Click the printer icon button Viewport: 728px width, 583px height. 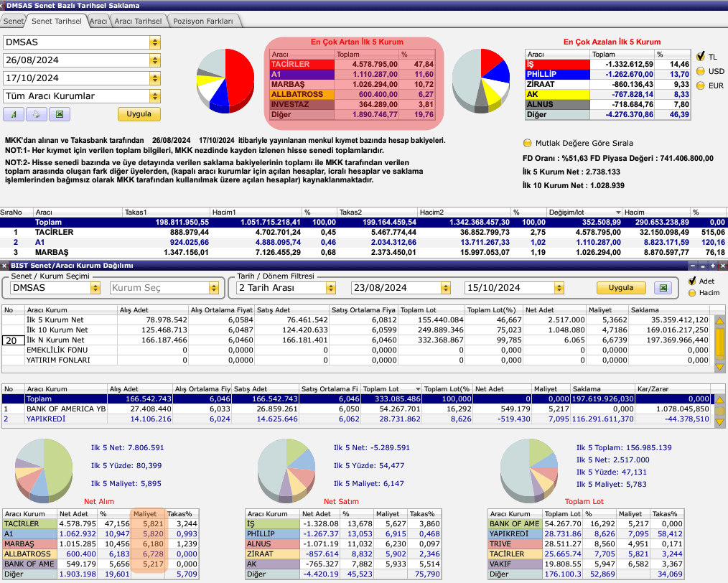(36, 114)
